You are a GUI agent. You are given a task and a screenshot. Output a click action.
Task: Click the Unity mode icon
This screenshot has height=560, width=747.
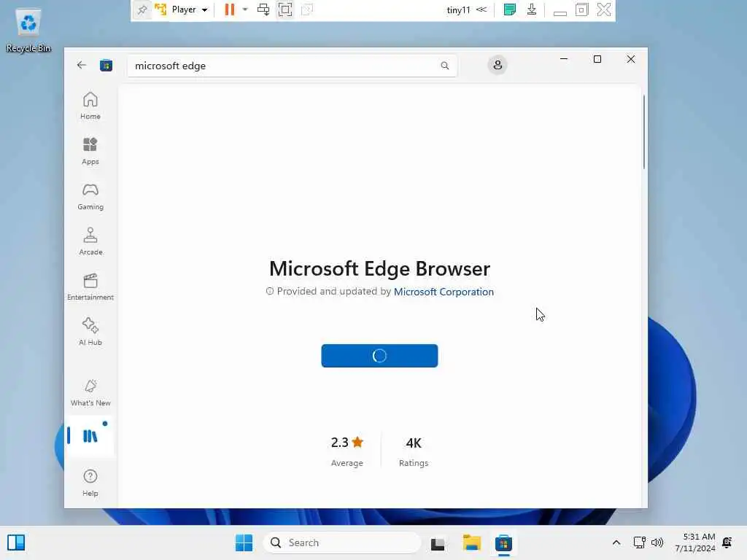tap(307, 9)
